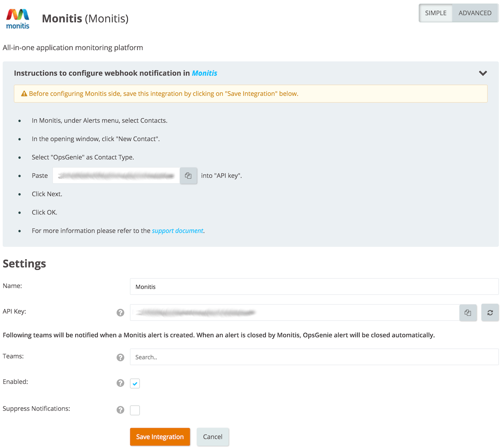Switch to the SIMPLE tab

[x=436, y=13]
